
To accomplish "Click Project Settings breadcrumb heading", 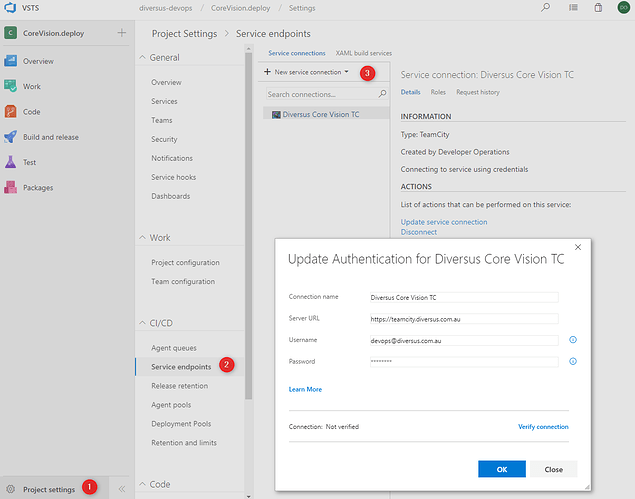I will point(184,34).
